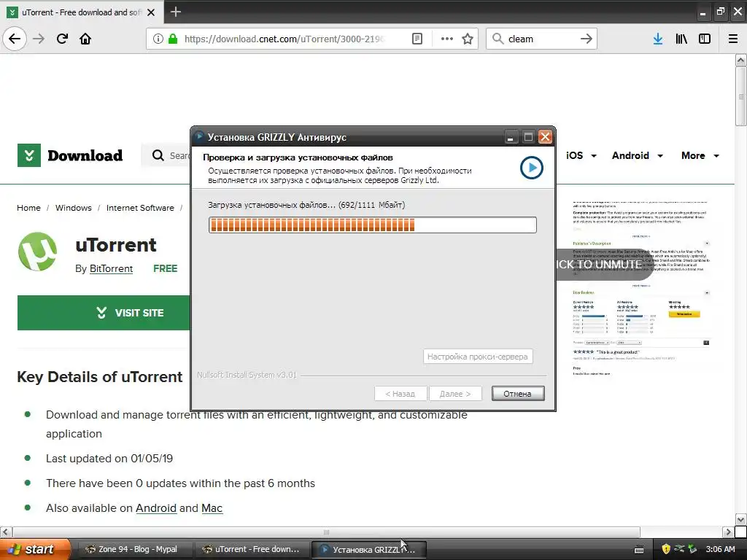Click the horizontal scrollbar left arrow
The image size is (747, 560).
pyautogui.click(x=6, y=532)
